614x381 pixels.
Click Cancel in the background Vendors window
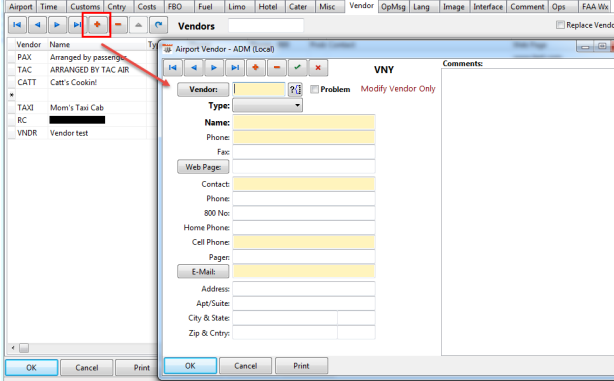click(87, 368)
